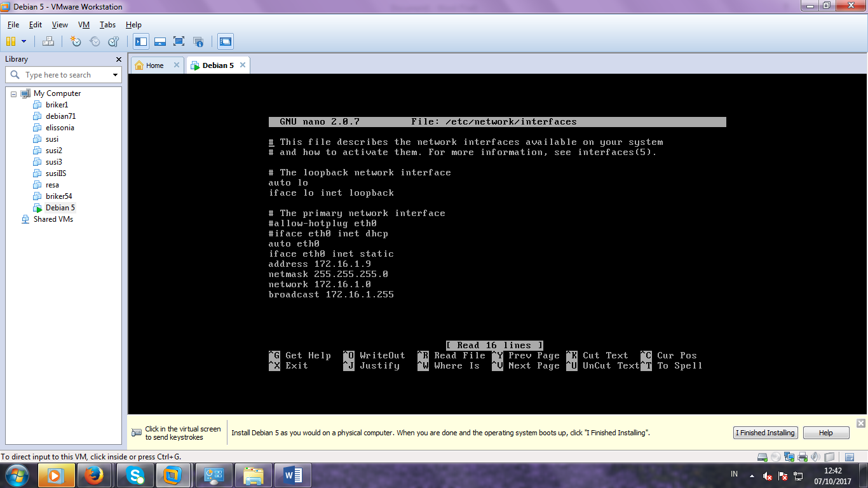Screen dimensions: 868x488
Task: Revert the VM to its snapshot
Action: [x=94, y=41]
